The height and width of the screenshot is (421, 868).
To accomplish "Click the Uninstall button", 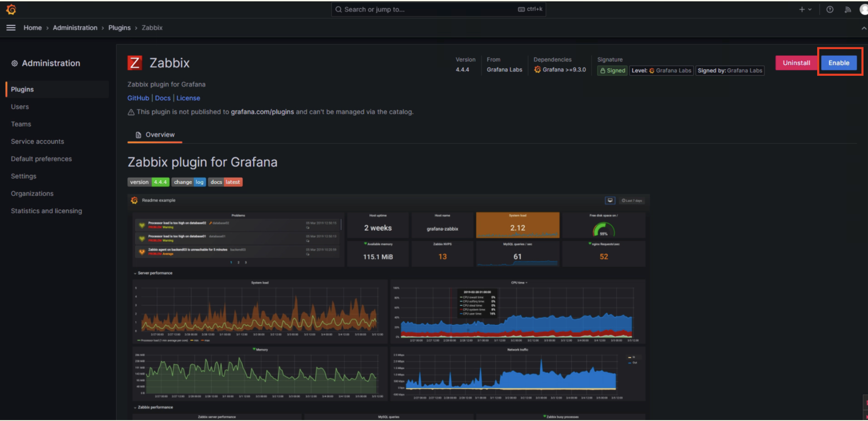I will tap(797, 63).
